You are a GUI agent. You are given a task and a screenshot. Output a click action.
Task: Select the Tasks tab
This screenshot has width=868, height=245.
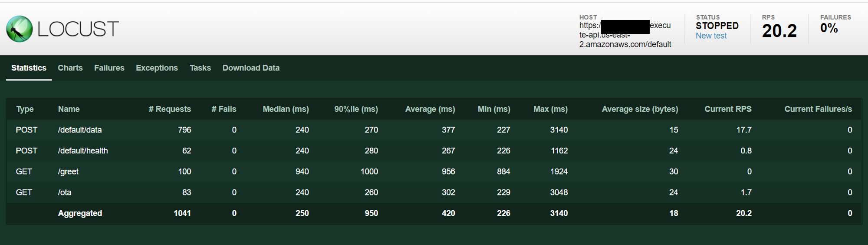point(200,68)
